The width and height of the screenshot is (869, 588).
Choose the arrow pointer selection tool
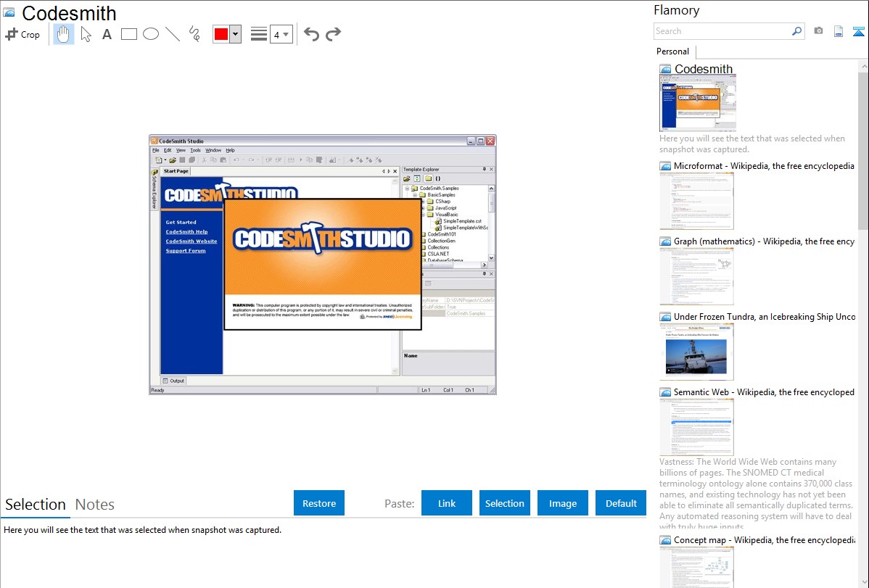[86, 34]
